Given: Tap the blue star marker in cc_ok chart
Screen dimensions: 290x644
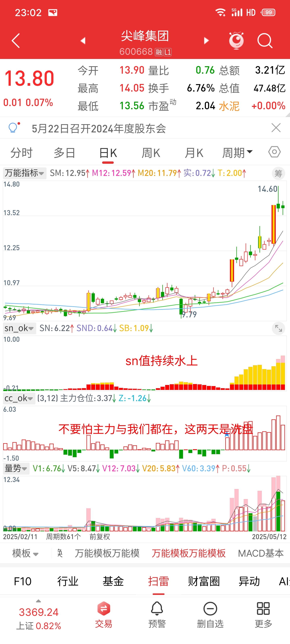Looking at the screenshot, I should pos(227,434).
